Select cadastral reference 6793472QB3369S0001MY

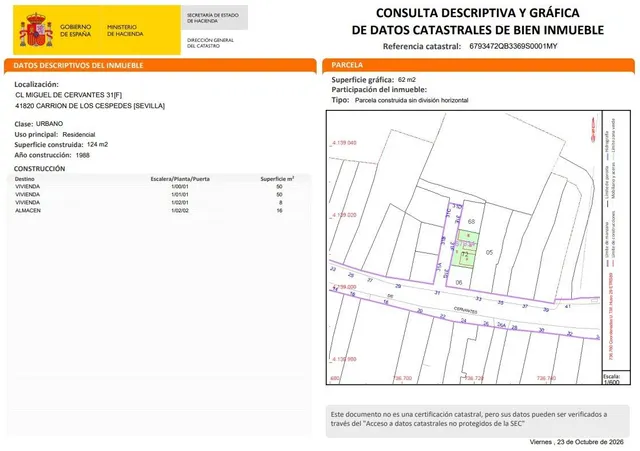(x=513, y=46)
